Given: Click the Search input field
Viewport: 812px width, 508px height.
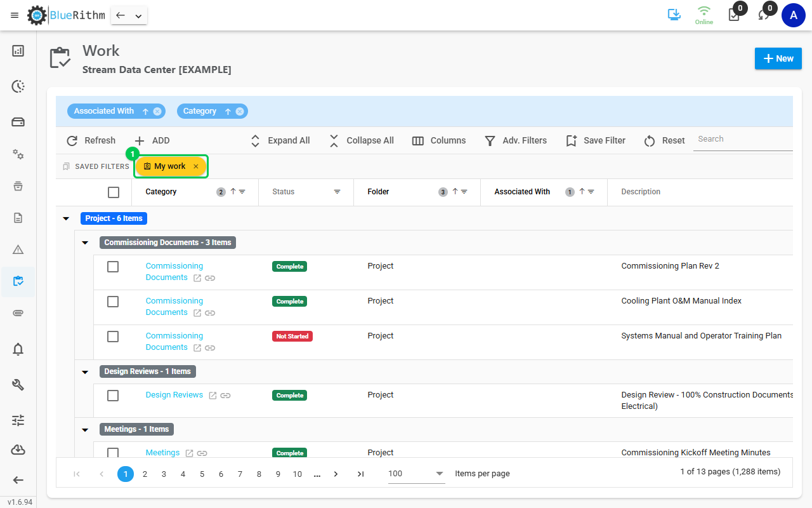Looking at the screenshot, I should [x=743, y=140].
